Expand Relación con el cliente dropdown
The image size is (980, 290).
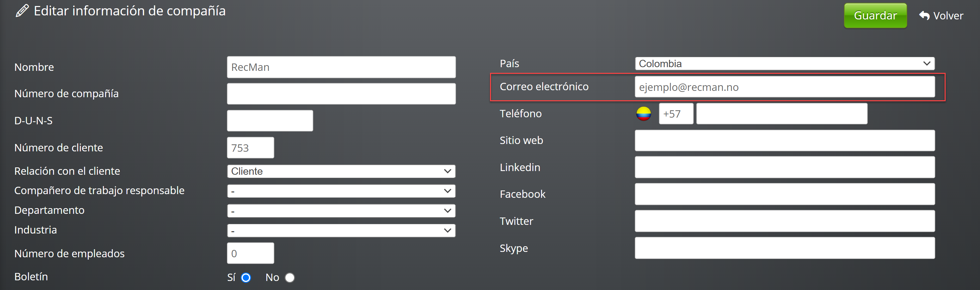(x=341, y=171)
